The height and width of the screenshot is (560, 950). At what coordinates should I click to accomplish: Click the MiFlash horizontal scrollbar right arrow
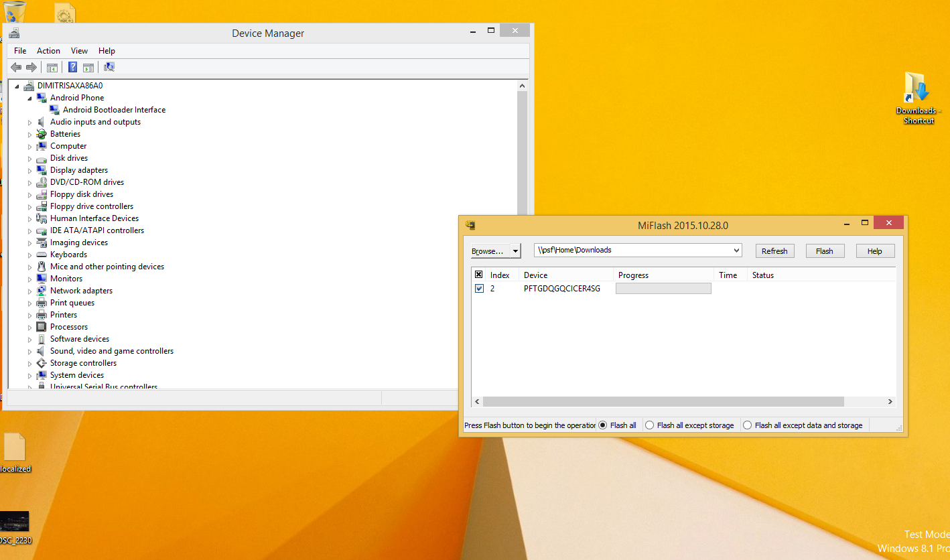[890, 402]
